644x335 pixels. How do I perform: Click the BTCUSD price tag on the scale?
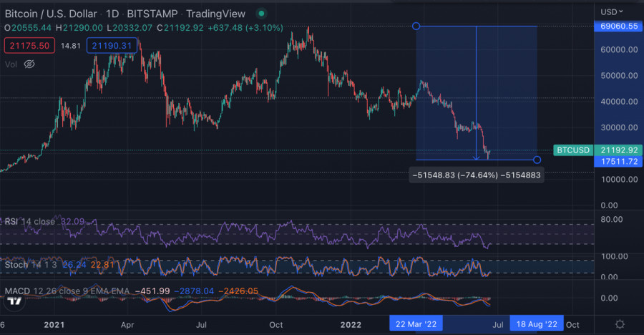[x=573, y=150]
